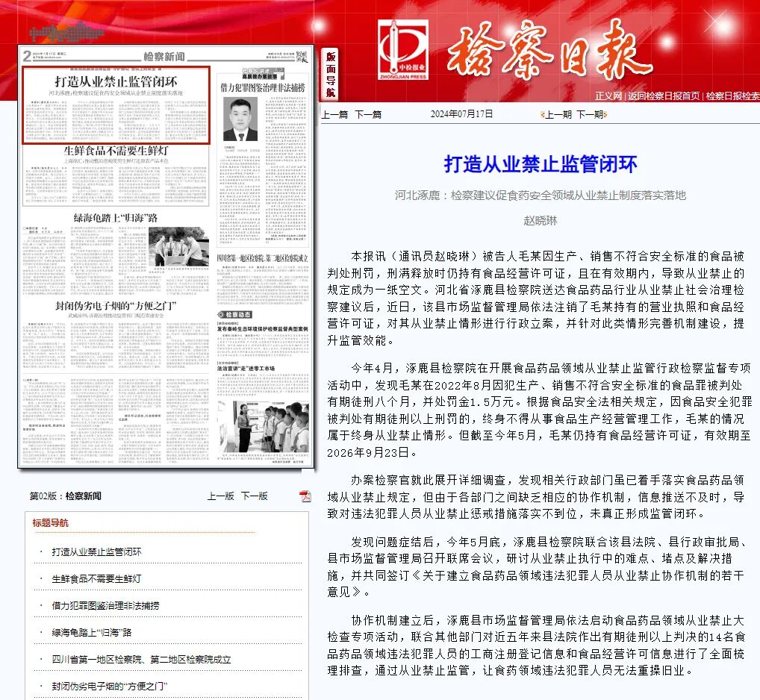760x700 pixels.
Task: Click the Zhongjian Press logo
Action: click(403, 50)
